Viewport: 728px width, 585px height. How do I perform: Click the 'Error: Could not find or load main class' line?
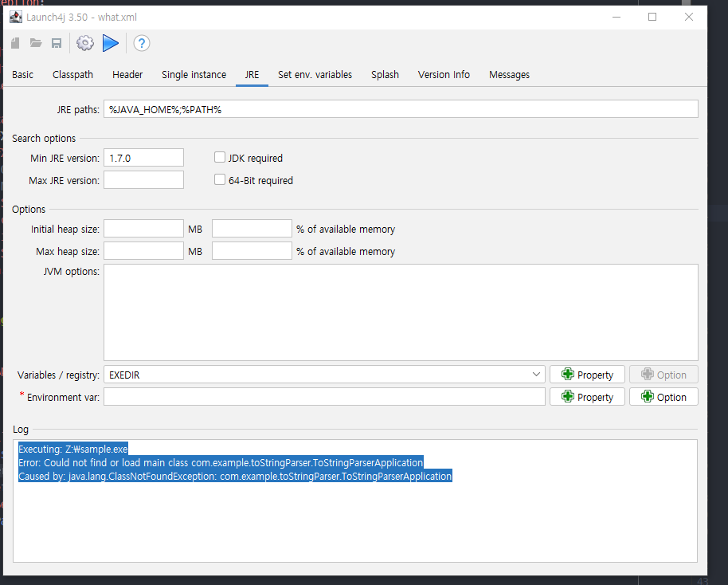point(221,463)
